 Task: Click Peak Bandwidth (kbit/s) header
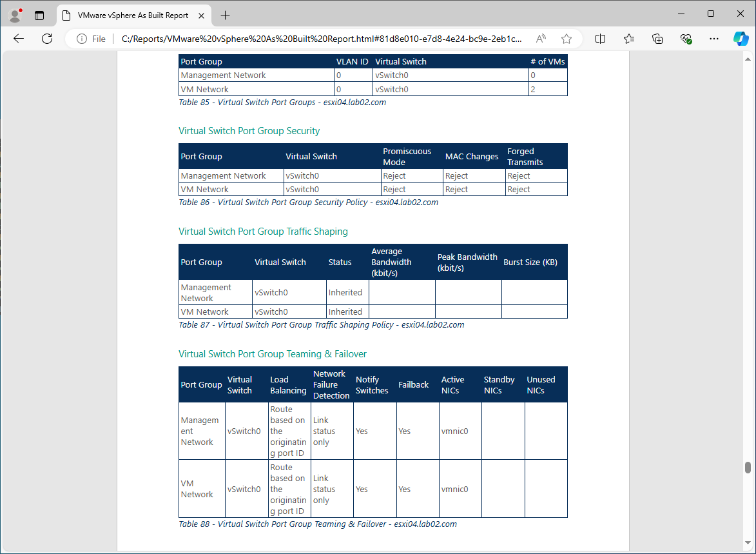[467, 262]
